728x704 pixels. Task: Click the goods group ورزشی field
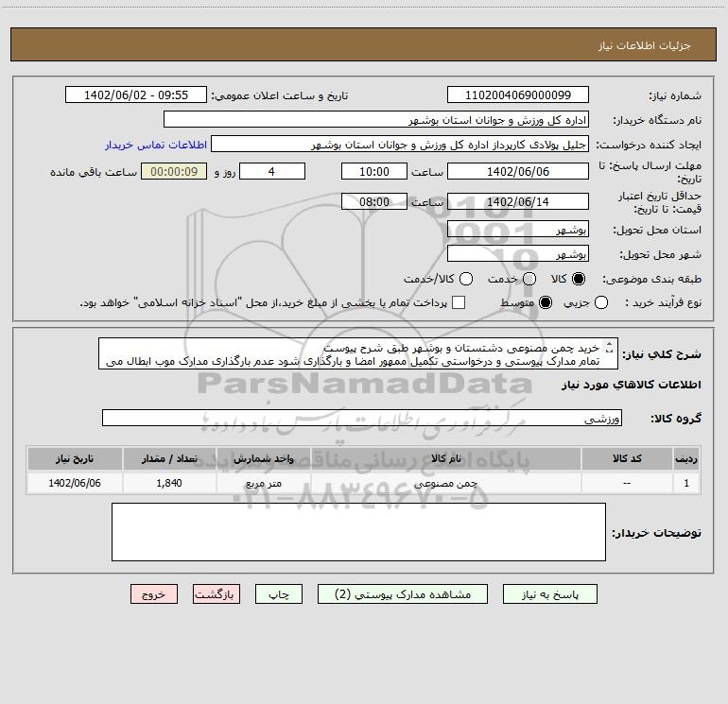pyautogui.click(x=362, y=418)
